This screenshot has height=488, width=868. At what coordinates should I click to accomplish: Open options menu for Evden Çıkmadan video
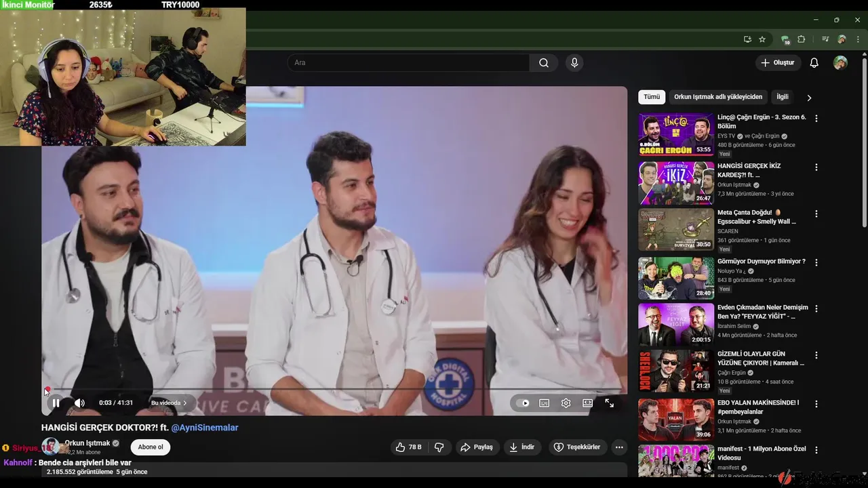point(816,308)
